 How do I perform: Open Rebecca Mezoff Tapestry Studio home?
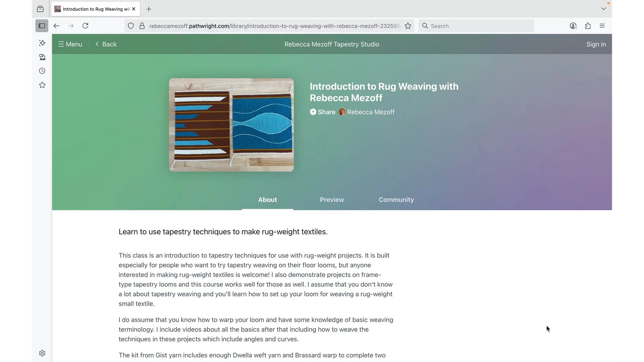(x=332, y=44)
